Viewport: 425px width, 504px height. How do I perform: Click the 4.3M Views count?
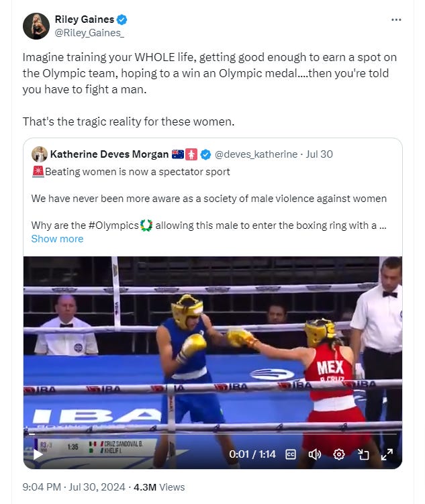click(x=159, y=487)
